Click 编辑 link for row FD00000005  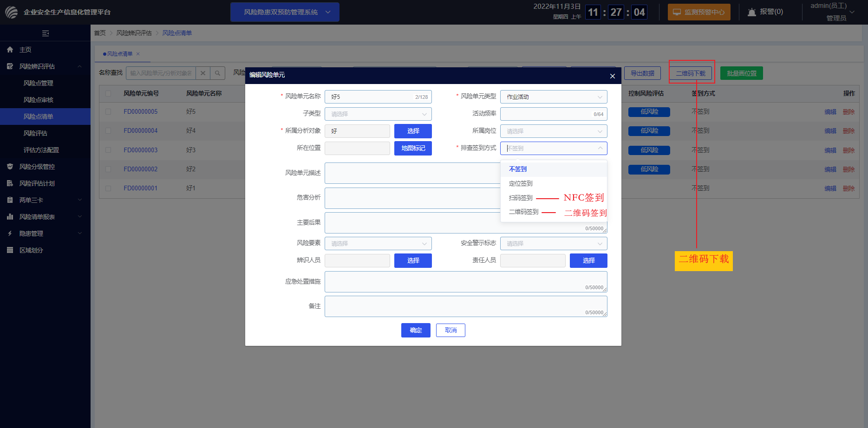click(x=830, y=112)
